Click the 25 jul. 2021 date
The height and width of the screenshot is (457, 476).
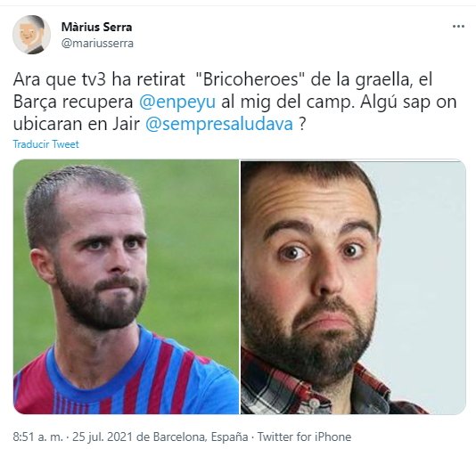103,437
